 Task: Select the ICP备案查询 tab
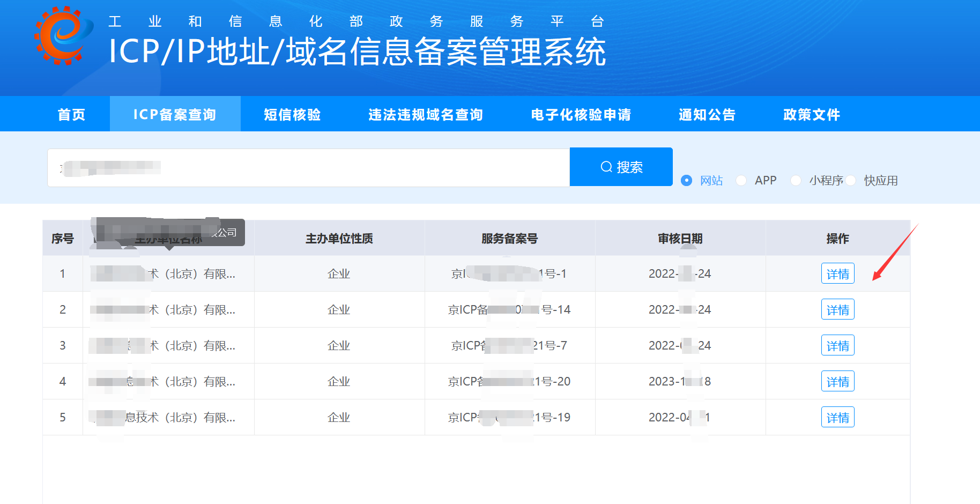tap(175, 114)
